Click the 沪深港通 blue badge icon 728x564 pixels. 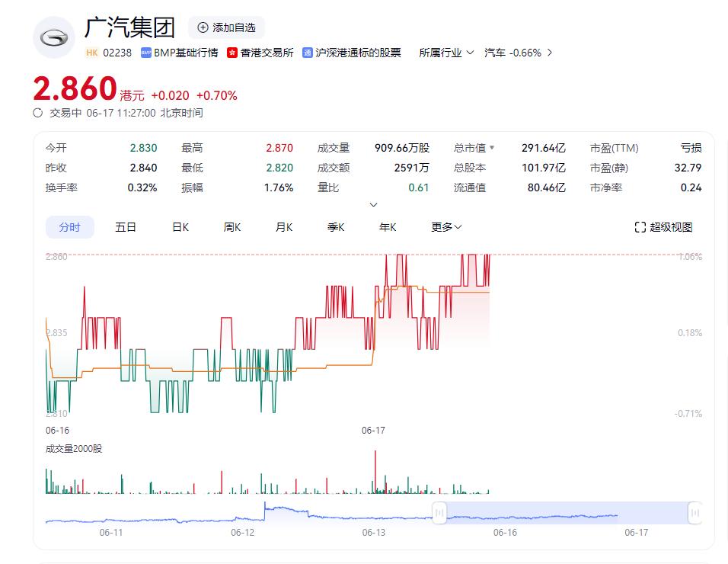(308, 53)
